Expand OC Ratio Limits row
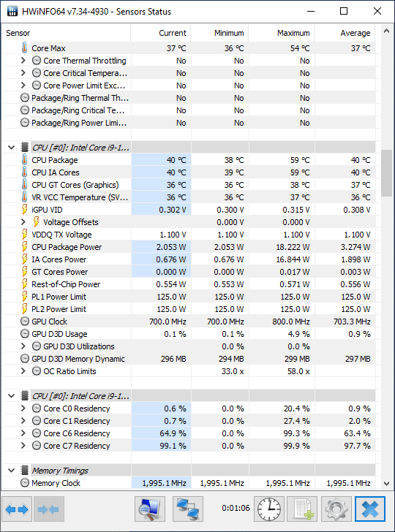Image resolution: width=395 pixels, height=532 pixels. pos(23,370)
